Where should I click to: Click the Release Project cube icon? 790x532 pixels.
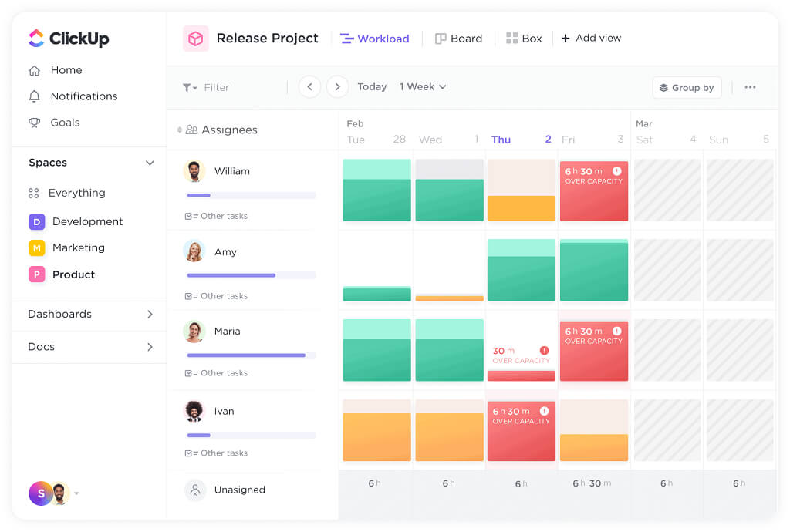(195, 39)
